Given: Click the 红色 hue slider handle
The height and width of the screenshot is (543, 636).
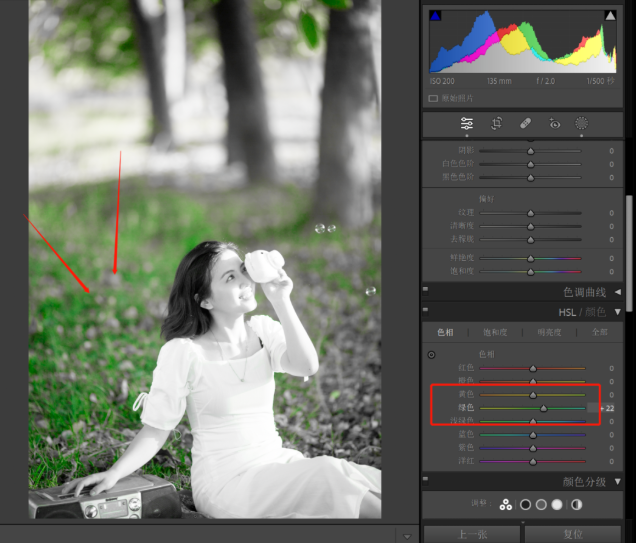Looking at the screenshot, I should click(x=533, y=369).
